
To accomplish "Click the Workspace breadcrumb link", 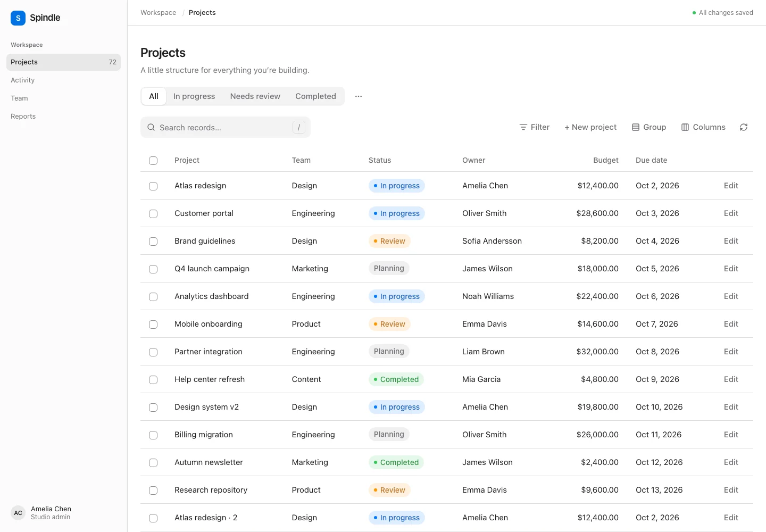I will click(158, 13).
